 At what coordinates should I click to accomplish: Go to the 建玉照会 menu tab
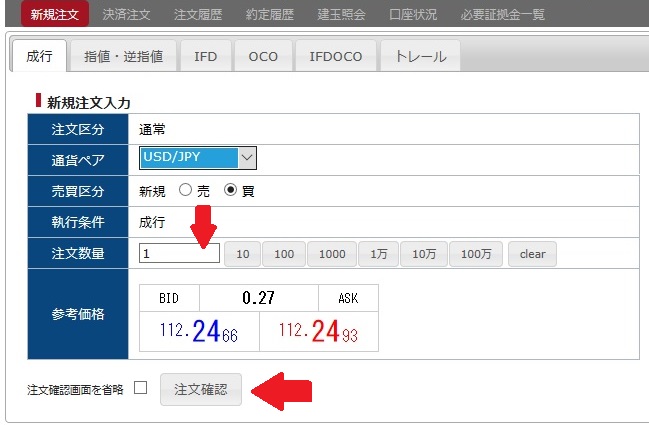coord(340,14)
